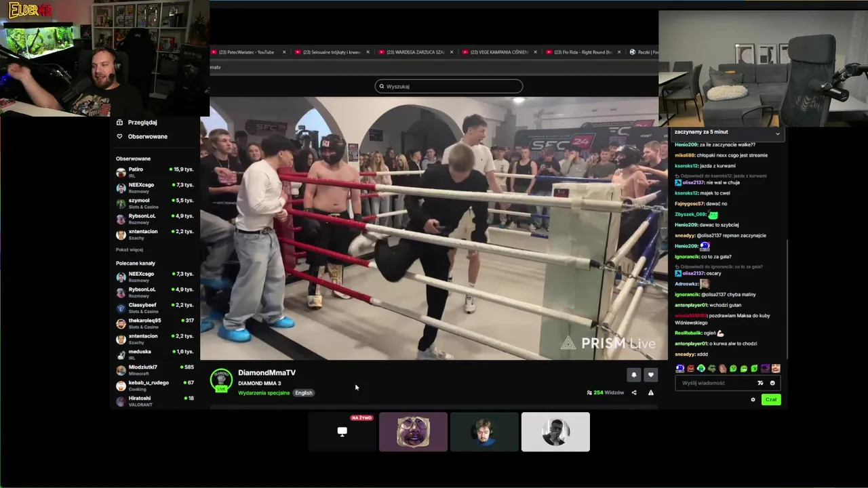Collapse pinned message zaczynamy za 5 minut
This screenshot has height=488, width=868.
click(777, 134)
